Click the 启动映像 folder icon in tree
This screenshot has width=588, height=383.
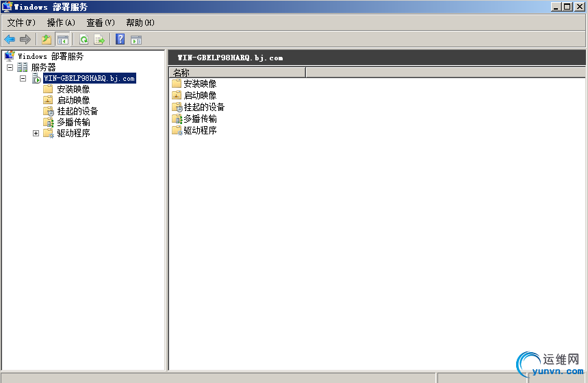tap(48, 100)
